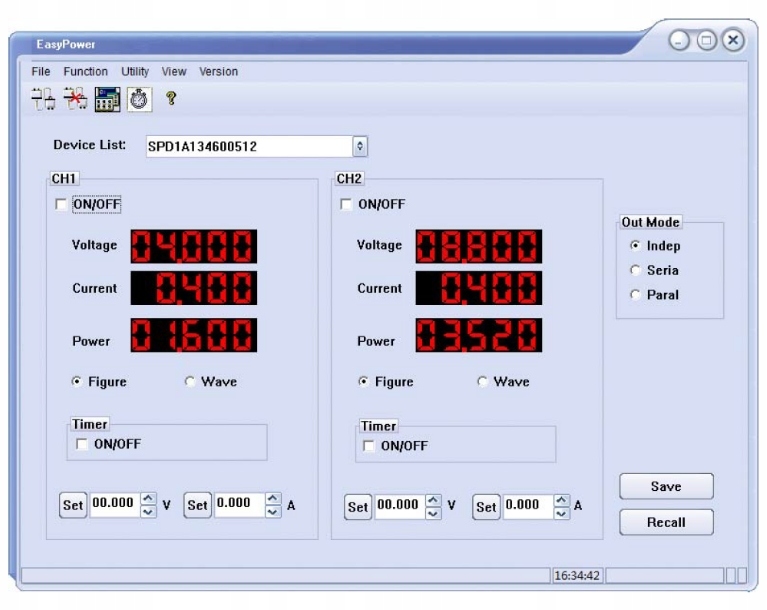Click the stopwatch timer toolbar icon

[x=139, y=99]
